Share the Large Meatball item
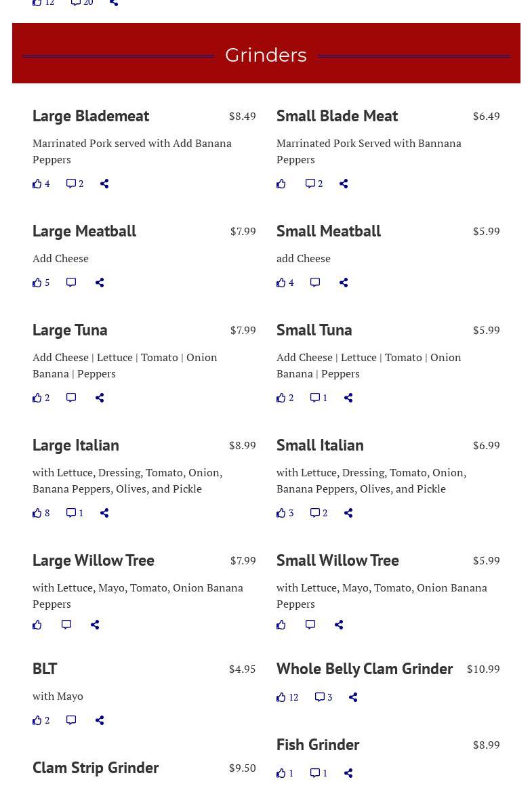 [100, 283]
